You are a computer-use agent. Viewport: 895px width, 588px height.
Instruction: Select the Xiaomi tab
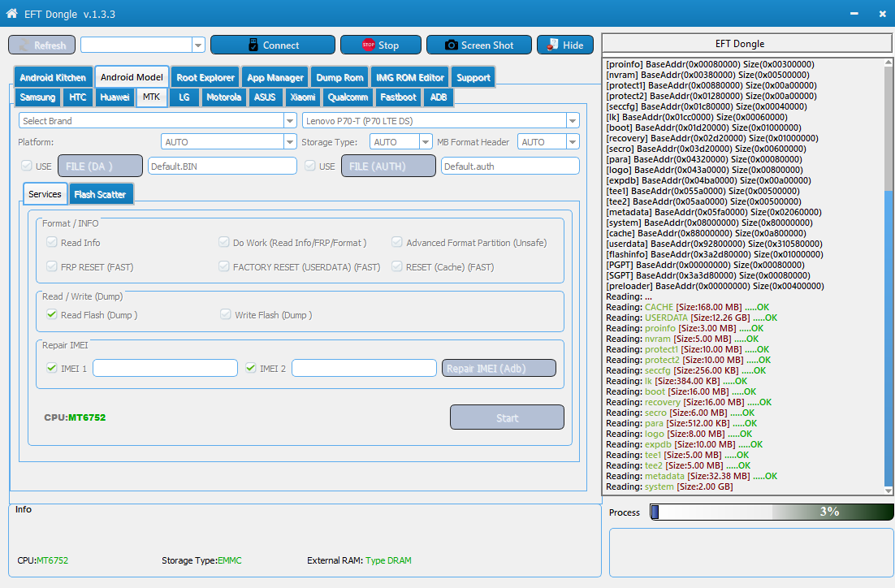tap(302, 97)
